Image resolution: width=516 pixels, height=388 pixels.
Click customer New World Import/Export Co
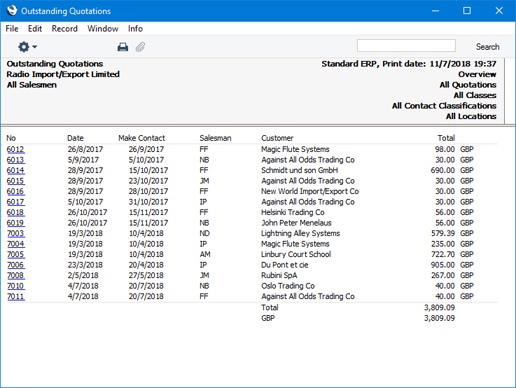coord(310,191)
